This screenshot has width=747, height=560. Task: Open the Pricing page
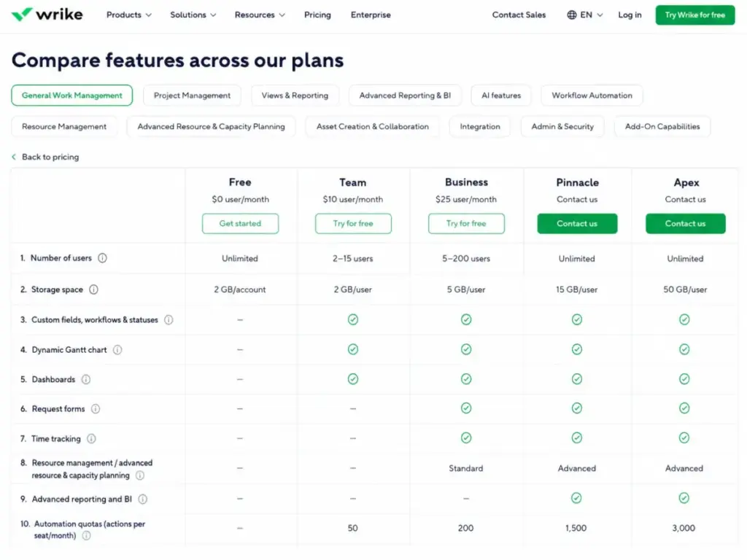click(x=317, y=15)
